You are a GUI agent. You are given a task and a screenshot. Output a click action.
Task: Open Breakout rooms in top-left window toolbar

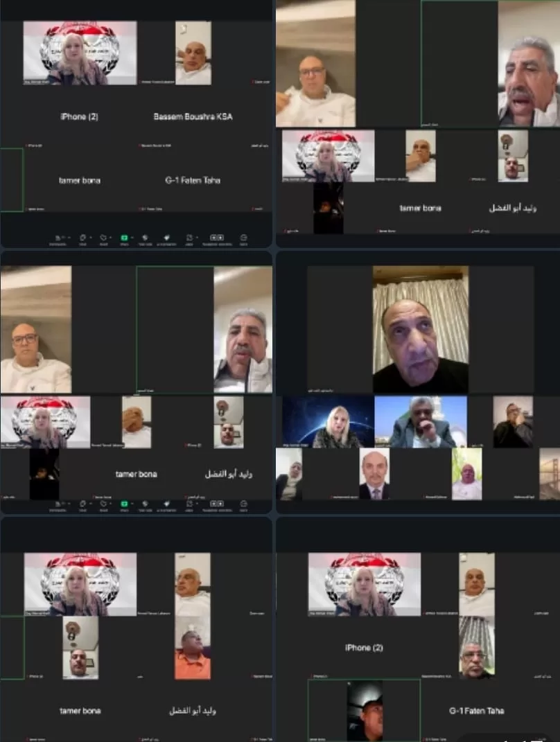(x=217, y=238)
